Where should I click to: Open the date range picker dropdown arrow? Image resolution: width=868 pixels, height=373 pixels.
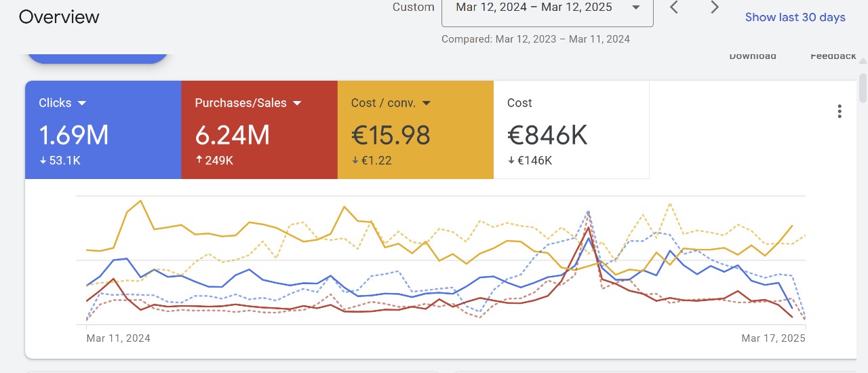[635, 7]
